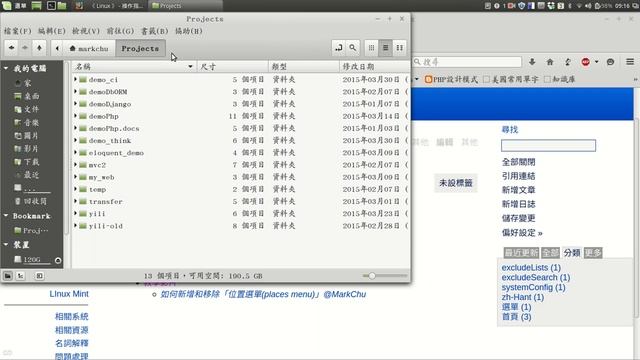This screenshot has height=360, width=640.
Task: Open the Pictures place in the sidebar
Action: (27, 136)
